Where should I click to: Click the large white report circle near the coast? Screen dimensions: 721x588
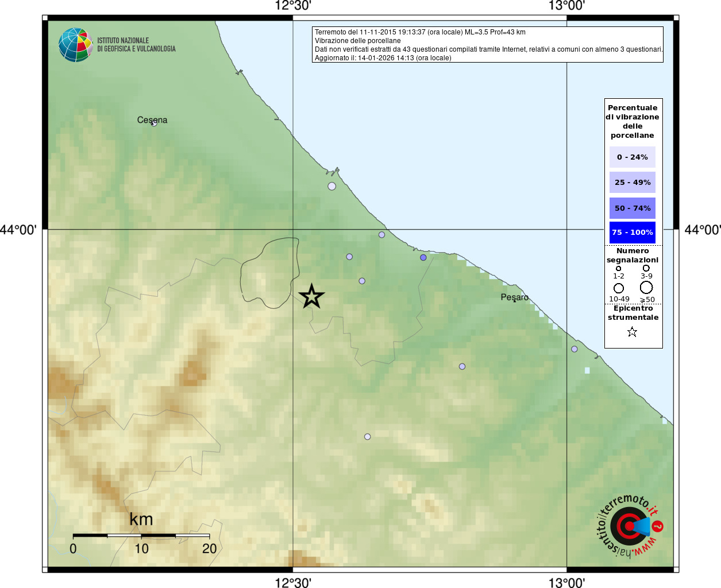(331, 186)
